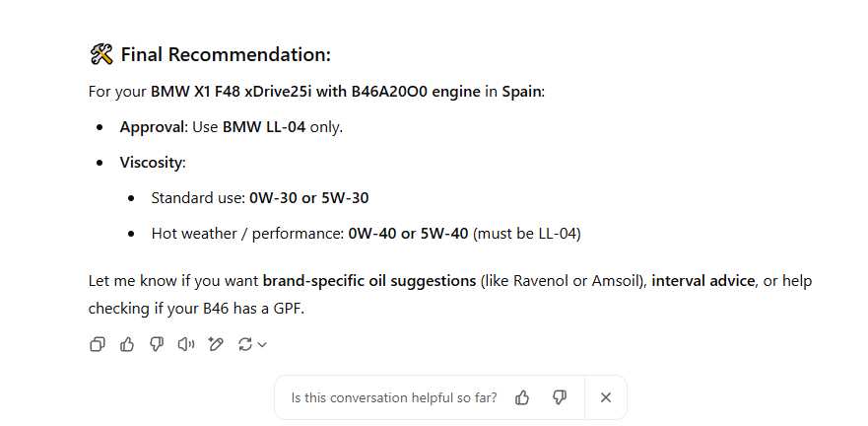Select the '0W-40 or 5W-40' viscosity text
Viewport: 868px width, 426px height.
[408, 234]
